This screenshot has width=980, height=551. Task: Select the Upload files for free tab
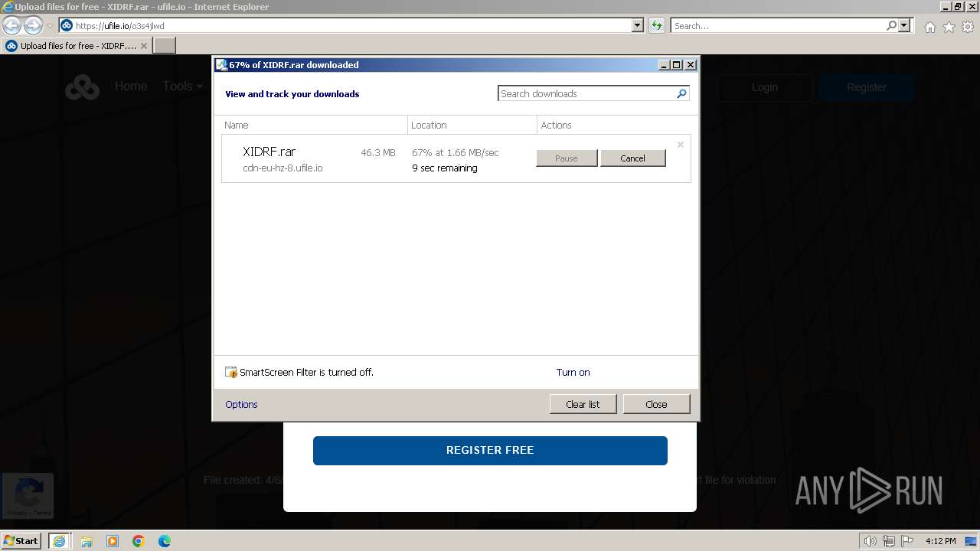pyautogui.click(x=77, y=46)
